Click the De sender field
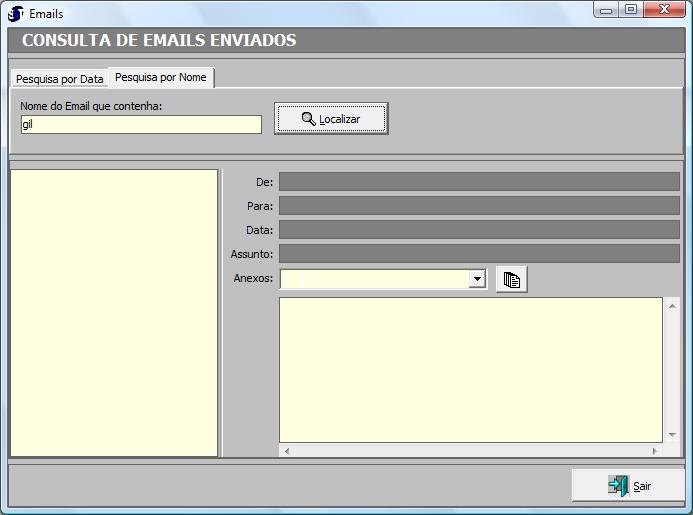Screen dimensions: 693x515 pyautogui.click(x=478, y=182)
